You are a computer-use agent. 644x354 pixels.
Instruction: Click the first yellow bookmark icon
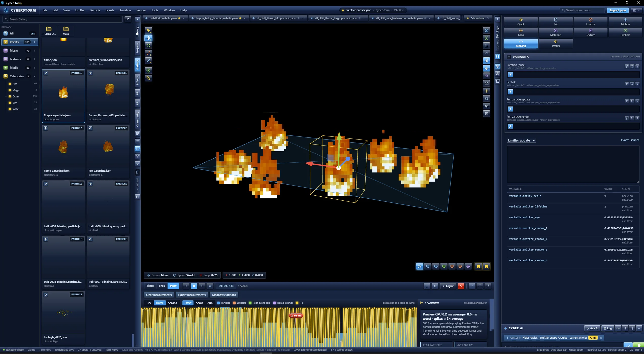click(478, 266)
